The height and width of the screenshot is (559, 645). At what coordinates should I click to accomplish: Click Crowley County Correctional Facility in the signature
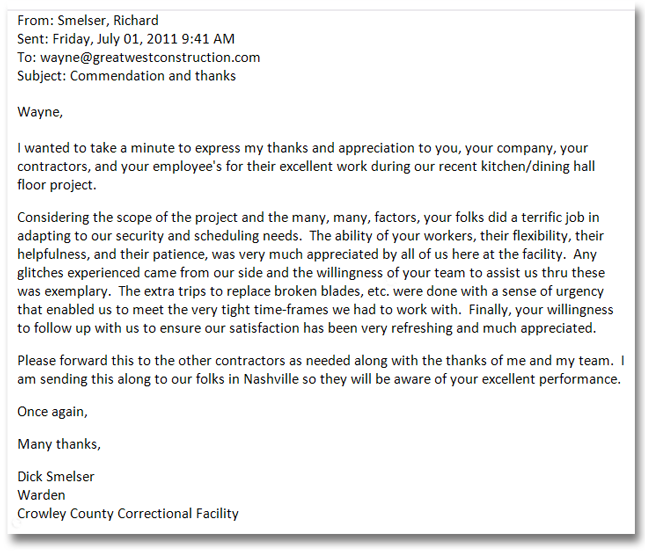128,514
